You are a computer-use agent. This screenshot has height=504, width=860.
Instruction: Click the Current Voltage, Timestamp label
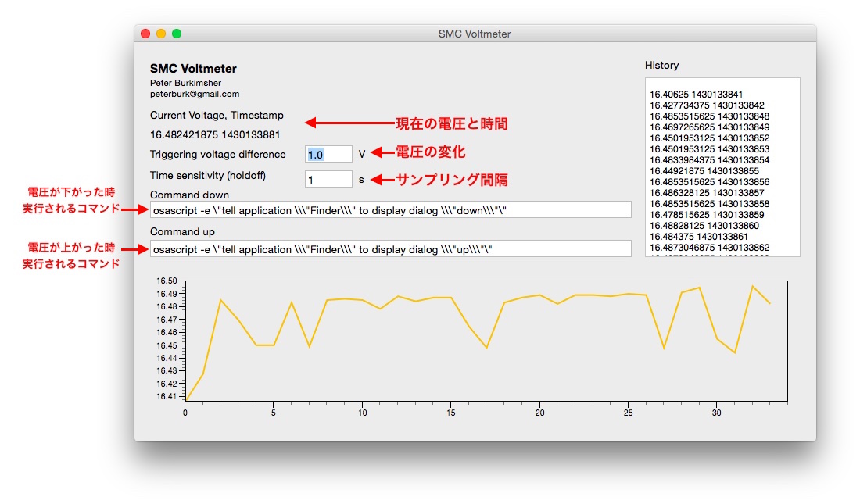pos(217,115)
